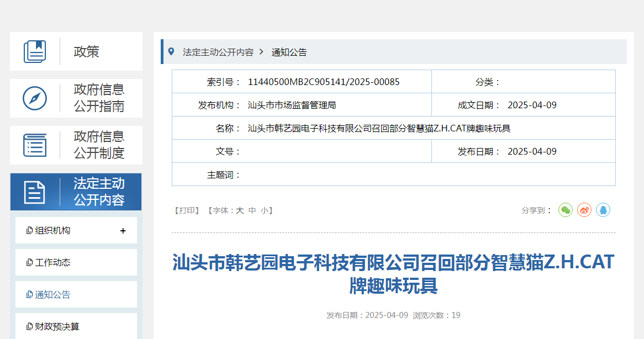Open 工作动态 section

(x=52, y=263)
